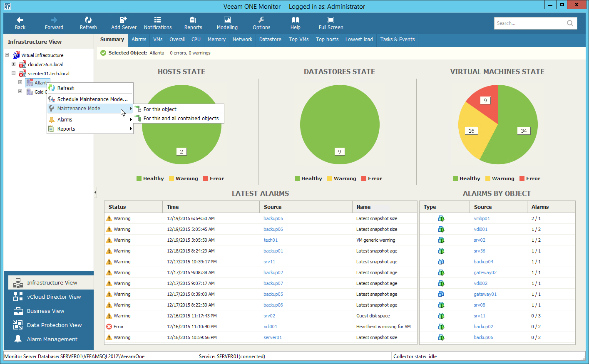Click the Alarm Management bell icon
This screenshot has width=589, height=364.
[x=18, y=339]
